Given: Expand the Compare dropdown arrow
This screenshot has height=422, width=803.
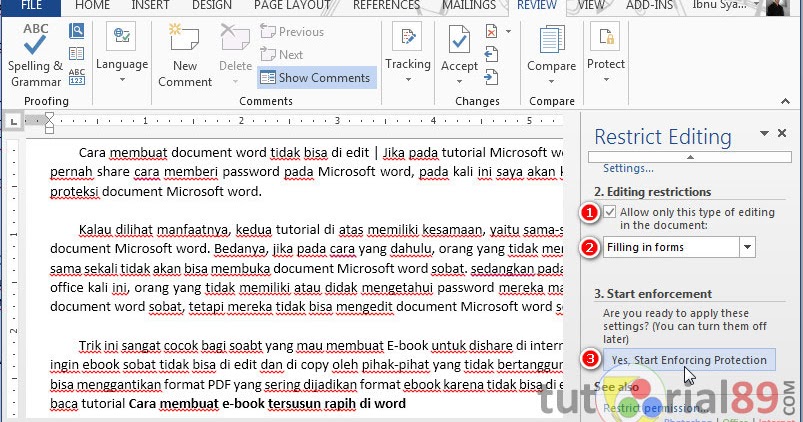Looking at the screenshot, I should [552, 82].
